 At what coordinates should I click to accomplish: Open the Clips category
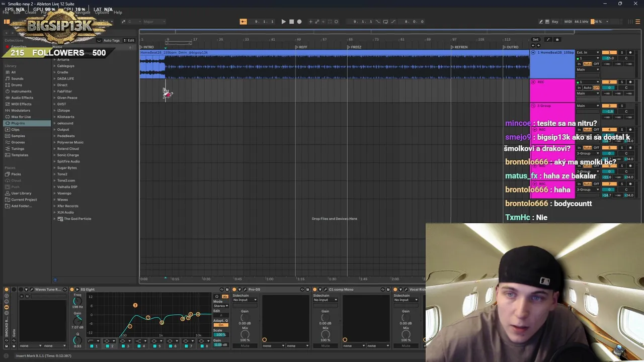point(15,130)
